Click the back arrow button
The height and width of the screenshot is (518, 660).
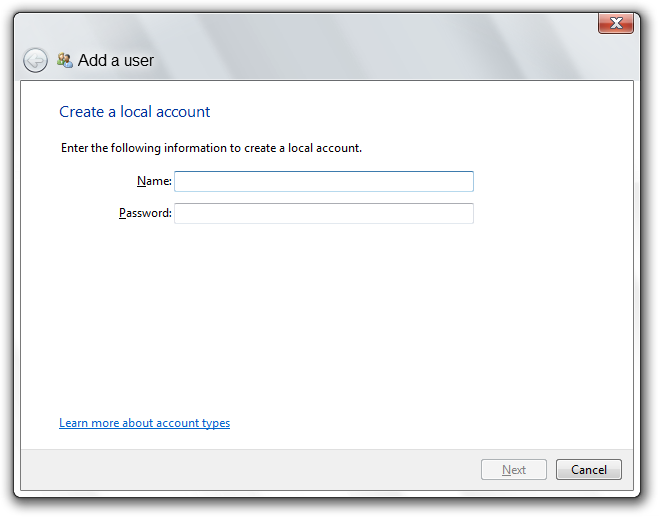(35, 60)
